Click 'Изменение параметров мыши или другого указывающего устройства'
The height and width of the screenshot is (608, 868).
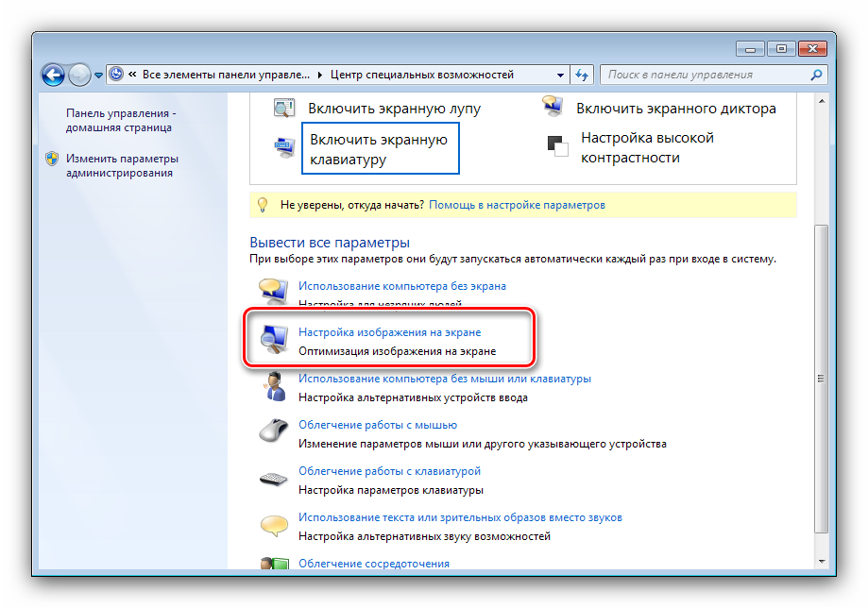(x=482, y=444)
